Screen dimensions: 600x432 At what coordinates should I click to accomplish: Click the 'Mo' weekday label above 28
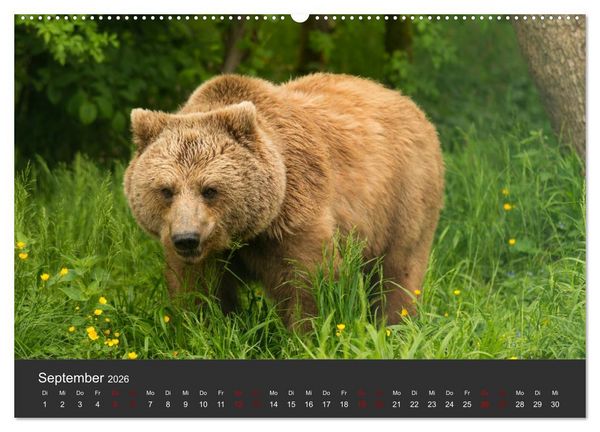point(520,393)
